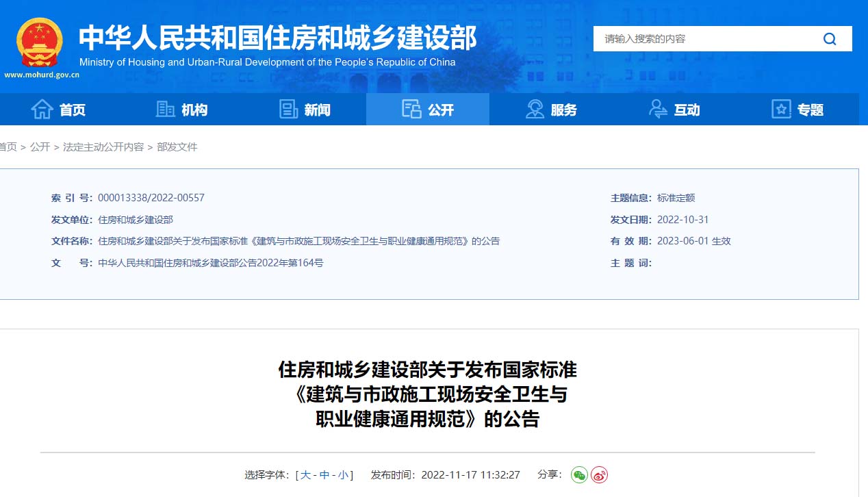The image size is (868, 497).
Task: Select the issuing unit value 住房和城乡建设部
Action: tap(136, 220)
